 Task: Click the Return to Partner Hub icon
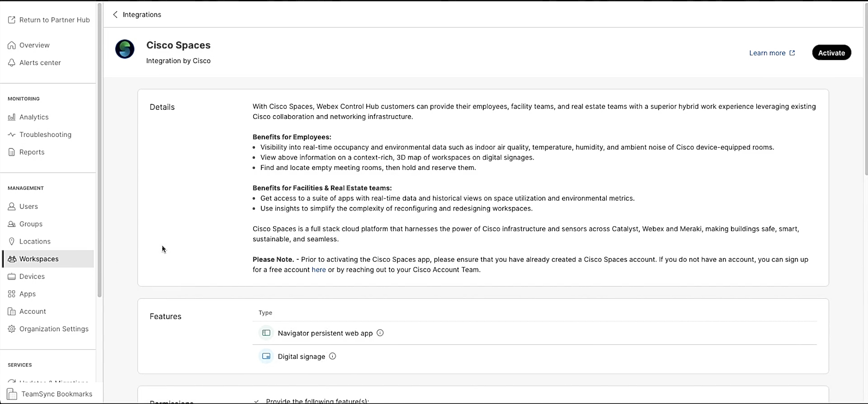pyautogui.click(x=11, y=20)
